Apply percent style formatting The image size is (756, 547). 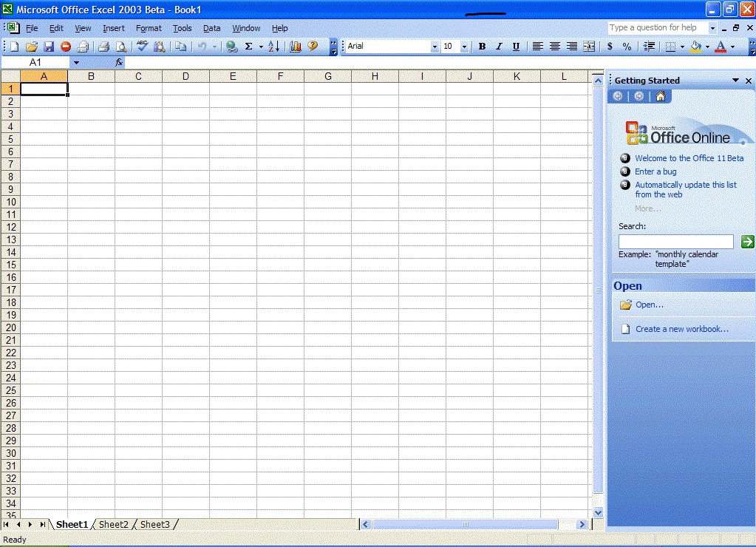627,46
